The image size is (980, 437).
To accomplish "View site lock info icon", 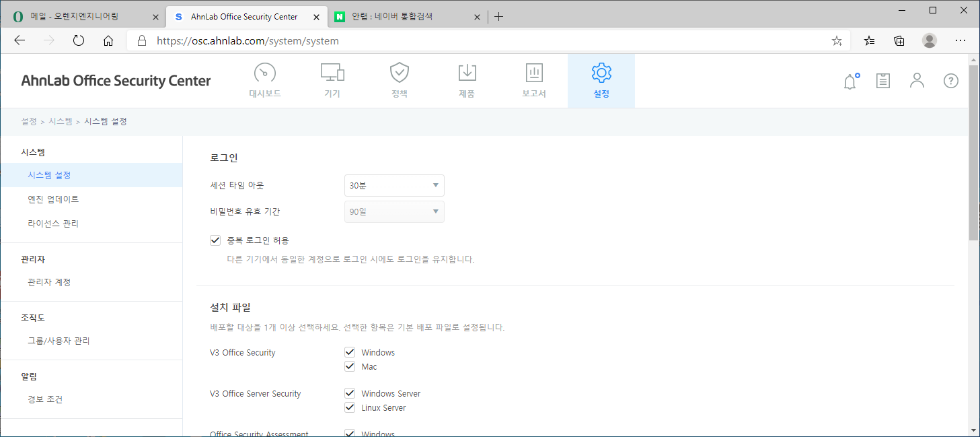I will point(141,40).
